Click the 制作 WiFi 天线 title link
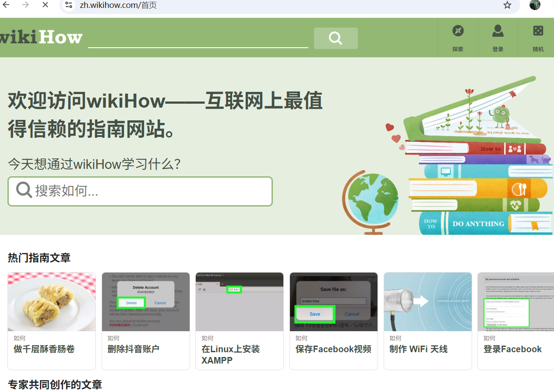The width and height of the screenshot is (554, 392). pos(419,349)
